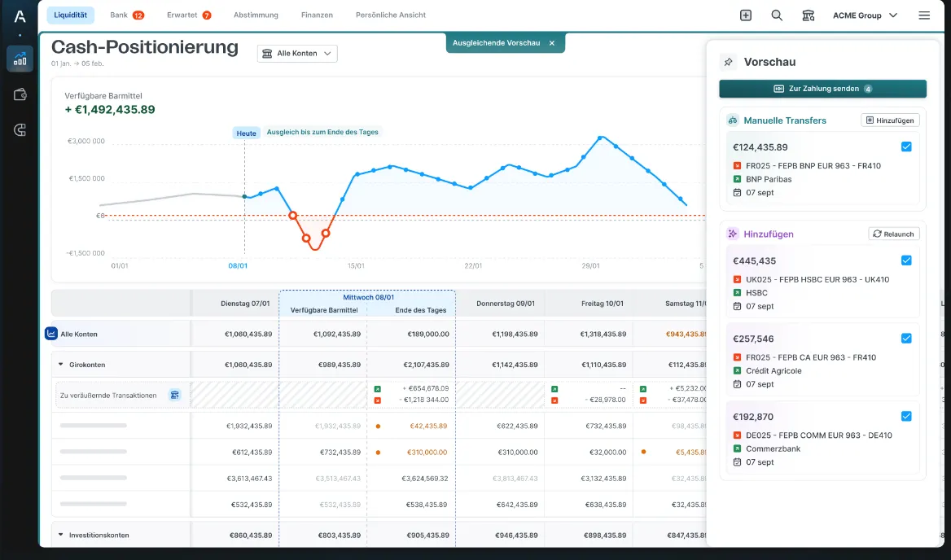Uncheck the €124,435.89 transfer checkbox

906,147
